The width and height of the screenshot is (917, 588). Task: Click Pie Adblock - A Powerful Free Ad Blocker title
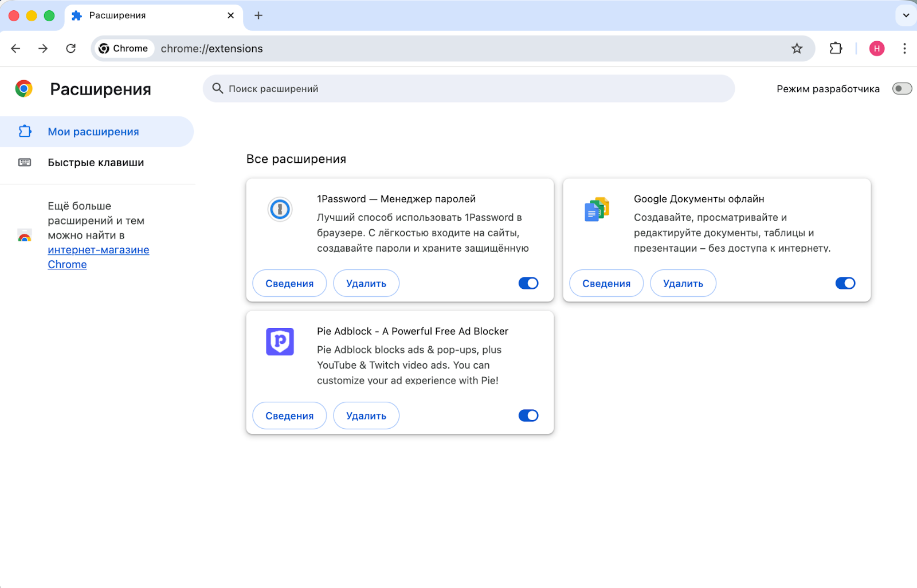(413, 331)
